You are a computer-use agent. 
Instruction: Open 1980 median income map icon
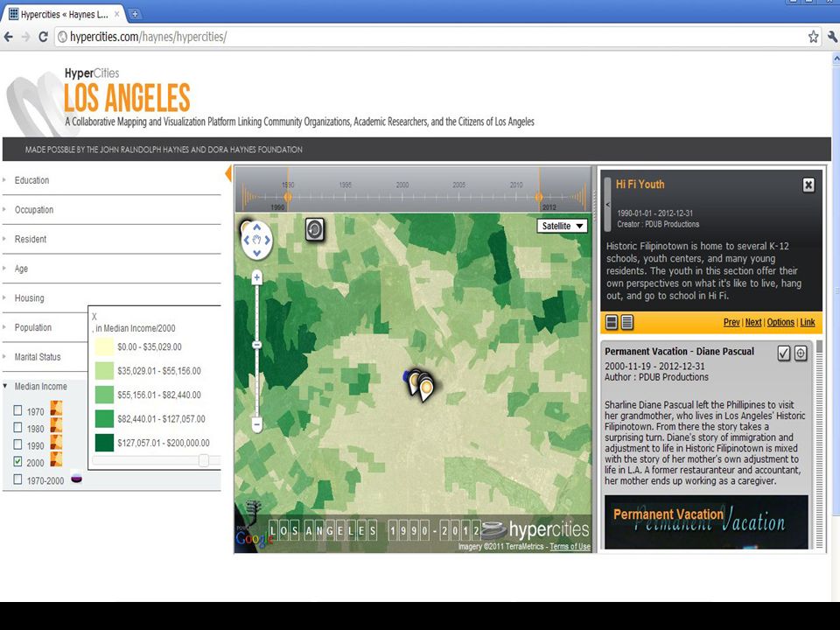pyautogui.click(x=56, y=425)
